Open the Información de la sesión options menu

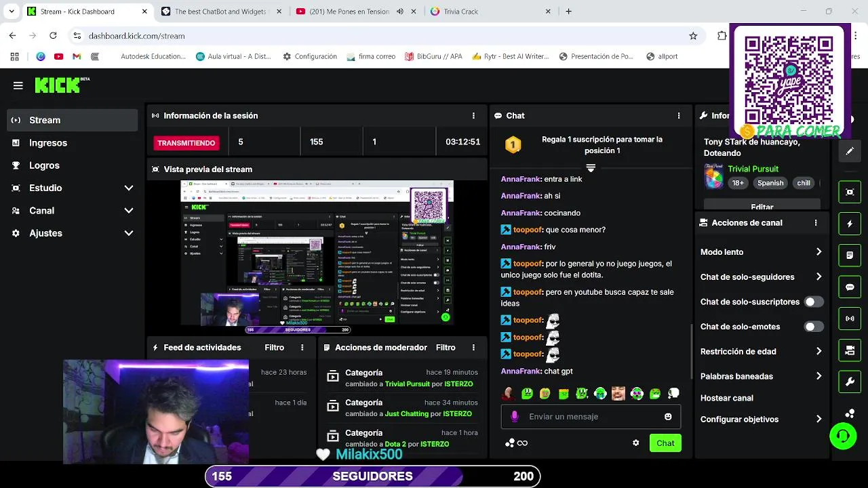[473, 115]
